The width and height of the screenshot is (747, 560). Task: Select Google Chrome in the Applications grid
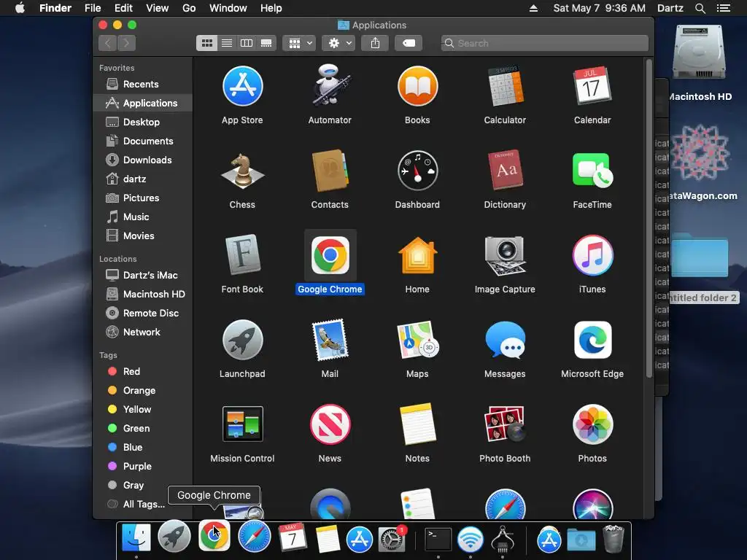330,255
